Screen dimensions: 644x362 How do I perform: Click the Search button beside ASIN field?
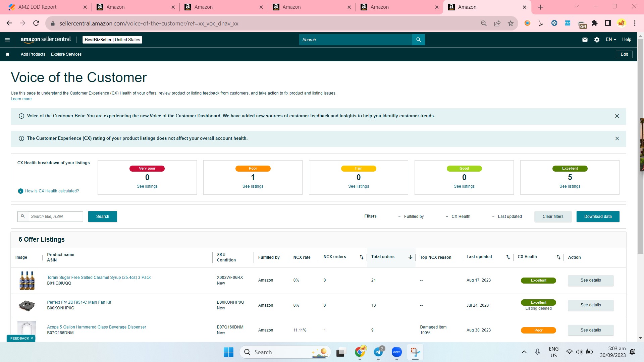(103, 217)
